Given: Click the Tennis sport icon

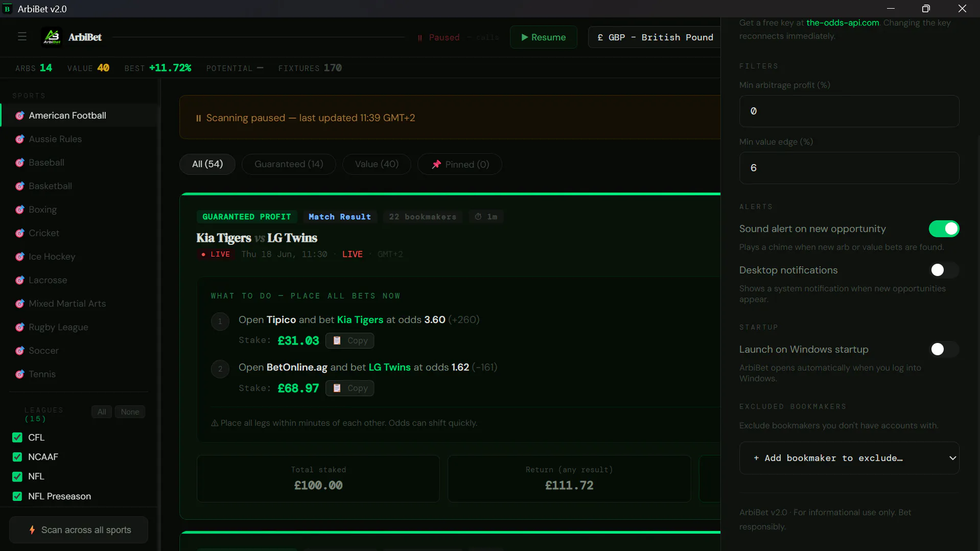Looking at the screenshot, I should click(20, 374).
